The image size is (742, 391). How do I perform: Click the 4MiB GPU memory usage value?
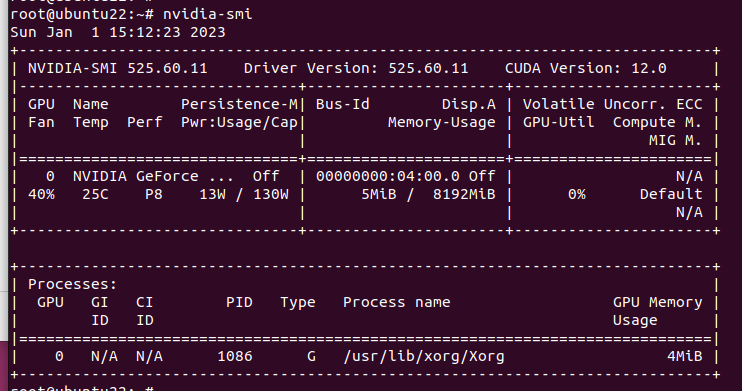click(x=684, y=356)
